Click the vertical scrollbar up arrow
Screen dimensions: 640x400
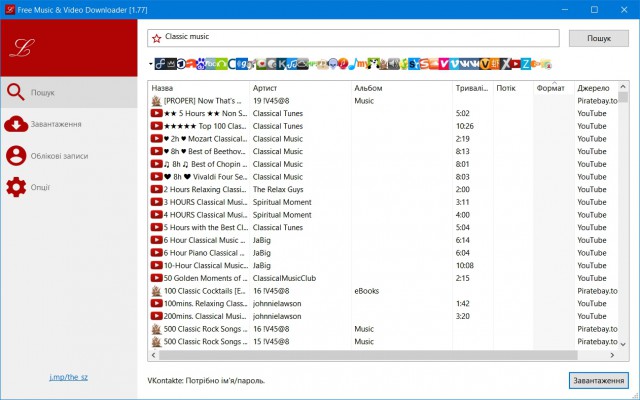[623, 87]
